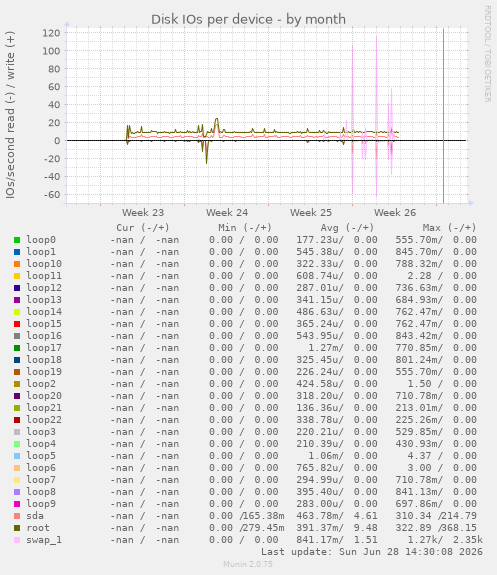Click the Week 26 axis label
Viewport: 497px width, 575px height.
pos(395,213)
